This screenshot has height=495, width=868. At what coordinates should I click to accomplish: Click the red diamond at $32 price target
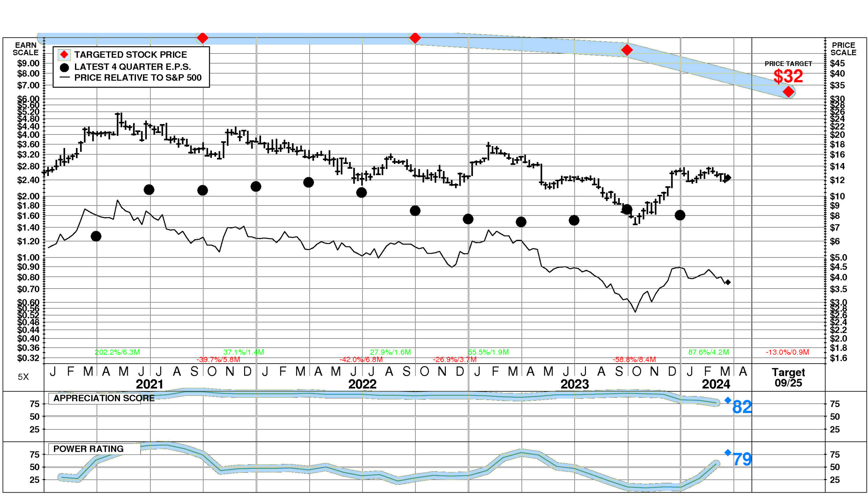pyautogui.click(x=788, y=92)
